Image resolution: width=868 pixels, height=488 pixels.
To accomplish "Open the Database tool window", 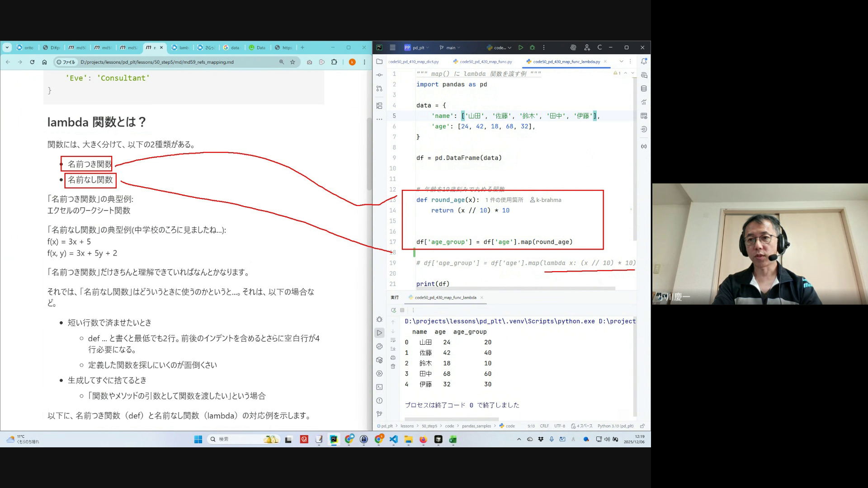I will click(x=644, y=89).
